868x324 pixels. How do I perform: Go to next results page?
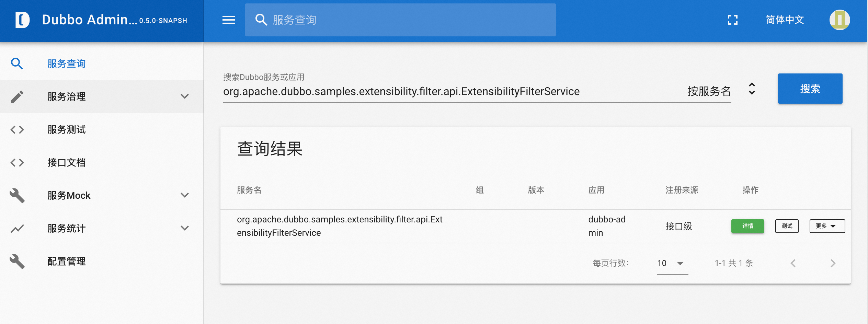[833, 263]
